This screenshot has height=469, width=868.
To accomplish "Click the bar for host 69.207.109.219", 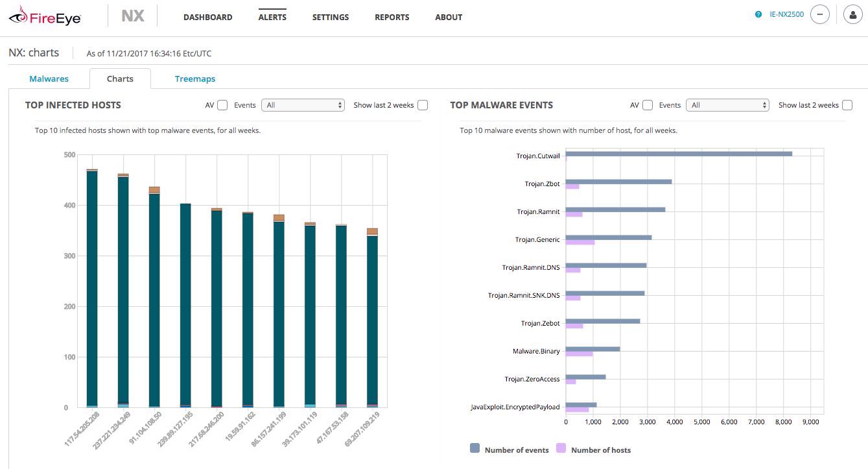I will 372,318.
